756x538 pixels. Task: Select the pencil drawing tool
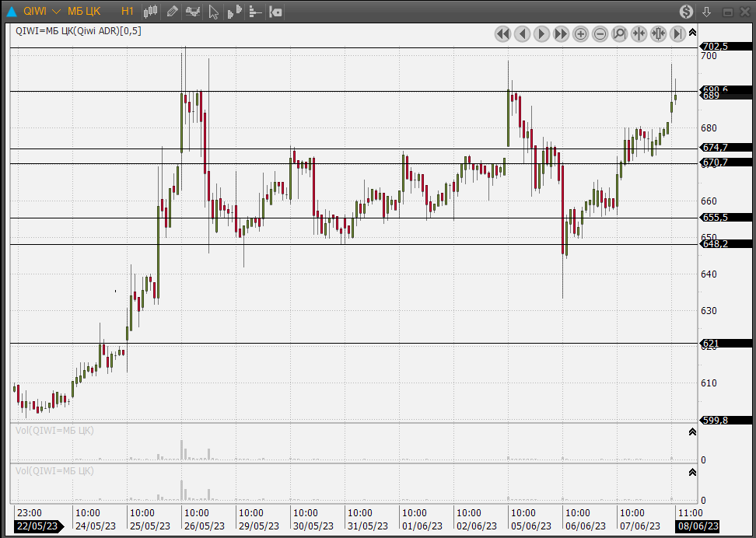173,12
